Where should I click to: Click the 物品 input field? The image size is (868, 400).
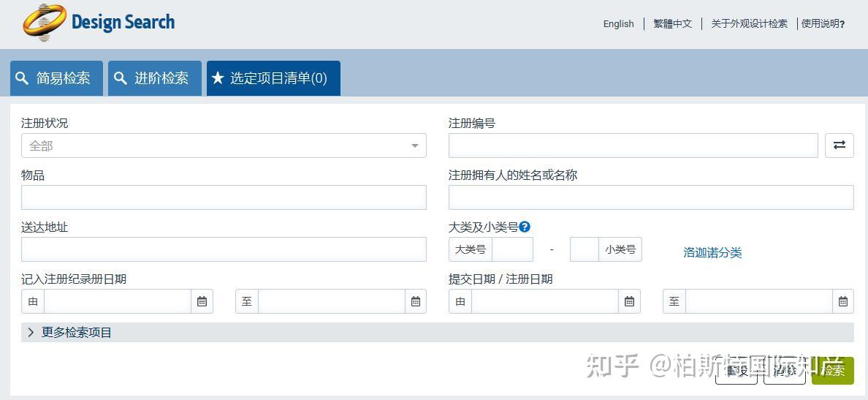click(x=224, y=197)
